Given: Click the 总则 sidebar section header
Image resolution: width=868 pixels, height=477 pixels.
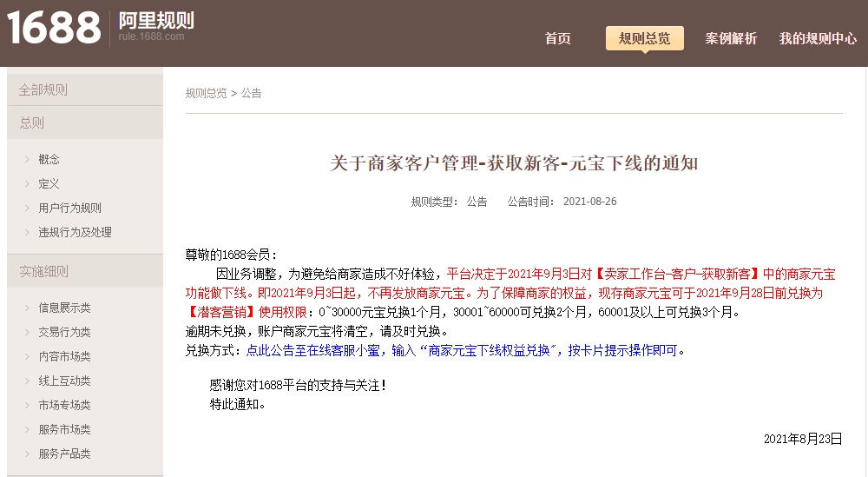Looking at the screenshot, I should (x=32, y=123).
